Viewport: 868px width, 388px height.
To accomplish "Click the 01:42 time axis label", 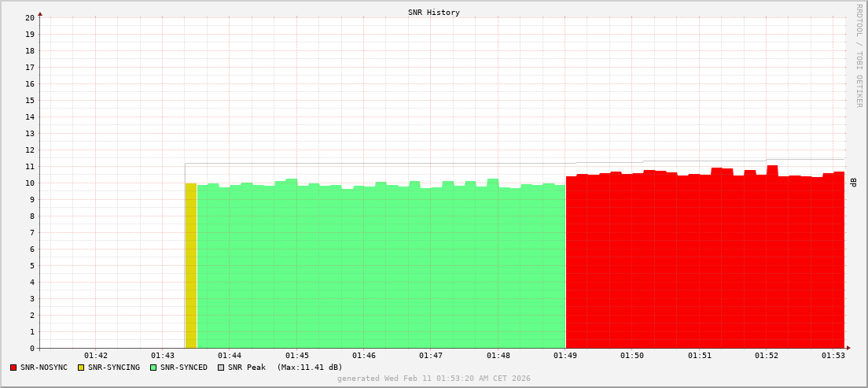I will coord(96,356).
